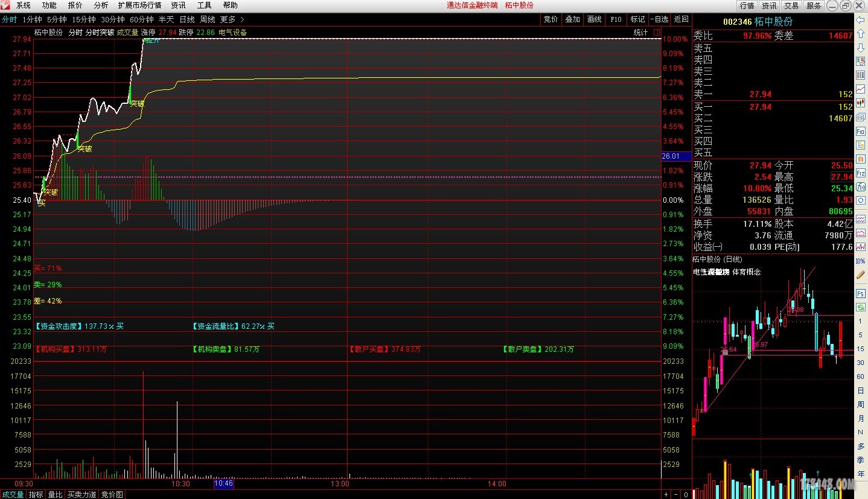Viewport: 868px width, 499px height.
Task: Select the N custom period icon in sidebar
Action: click(860, 432)
